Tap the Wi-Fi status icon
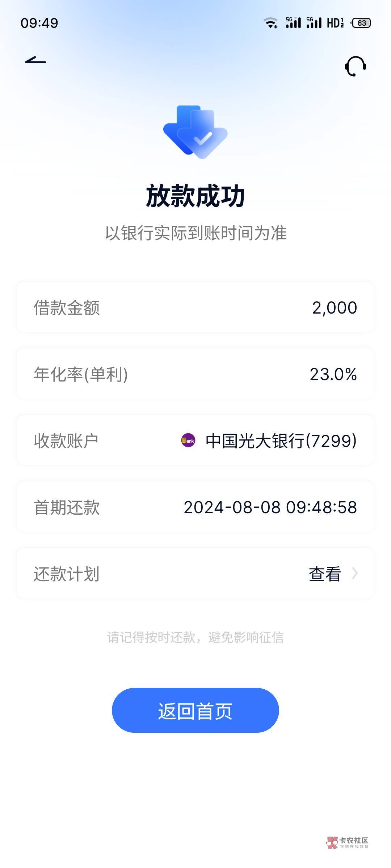This screenshot has width=391, height=868. click(x=270, y=23)
